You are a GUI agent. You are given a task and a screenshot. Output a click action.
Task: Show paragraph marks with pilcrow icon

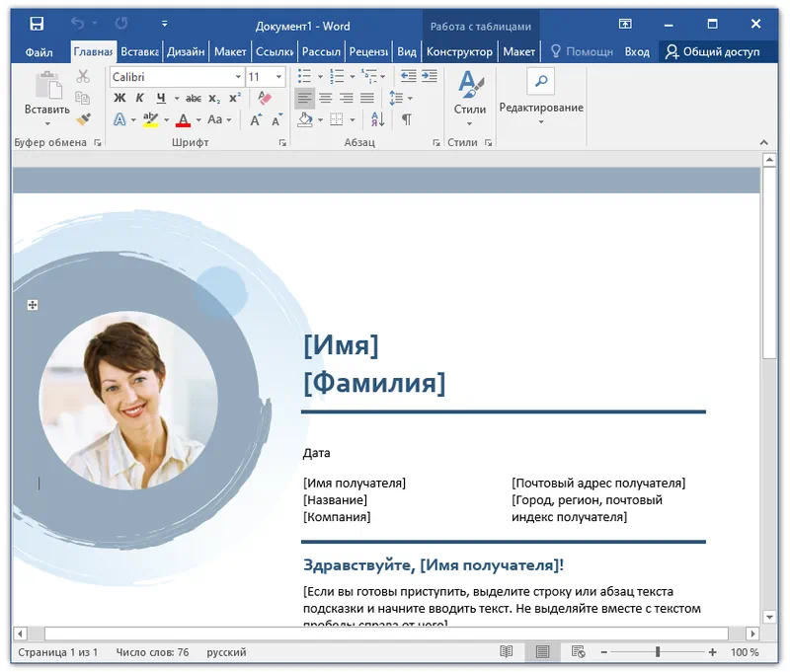tap(406, 119)
